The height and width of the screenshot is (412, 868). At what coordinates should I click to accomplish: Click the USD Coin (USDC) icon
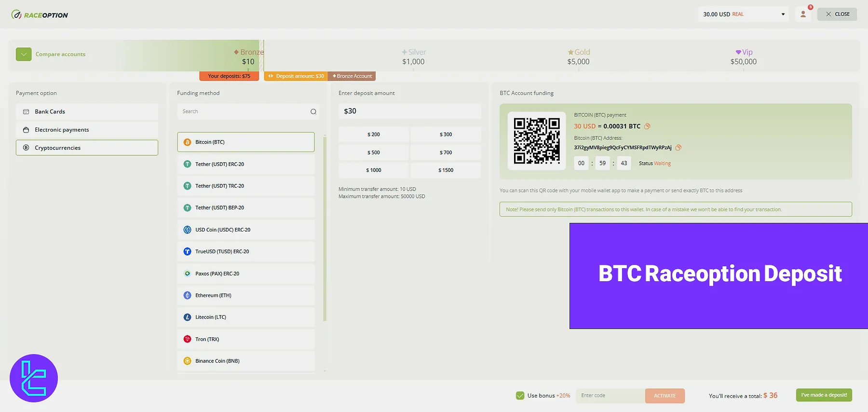click(x=188, y=230)
